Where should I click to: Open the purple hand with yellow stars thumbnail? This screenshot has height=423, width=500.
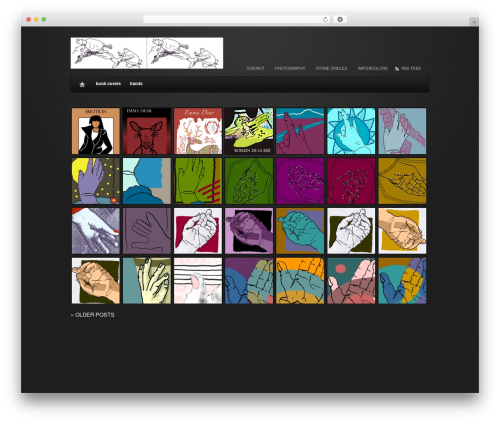pos(96,181)
